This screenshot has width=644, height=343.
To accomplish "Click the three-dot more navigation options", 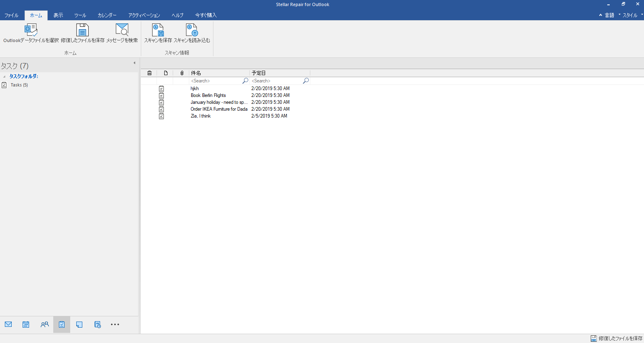I will point(115,324).
